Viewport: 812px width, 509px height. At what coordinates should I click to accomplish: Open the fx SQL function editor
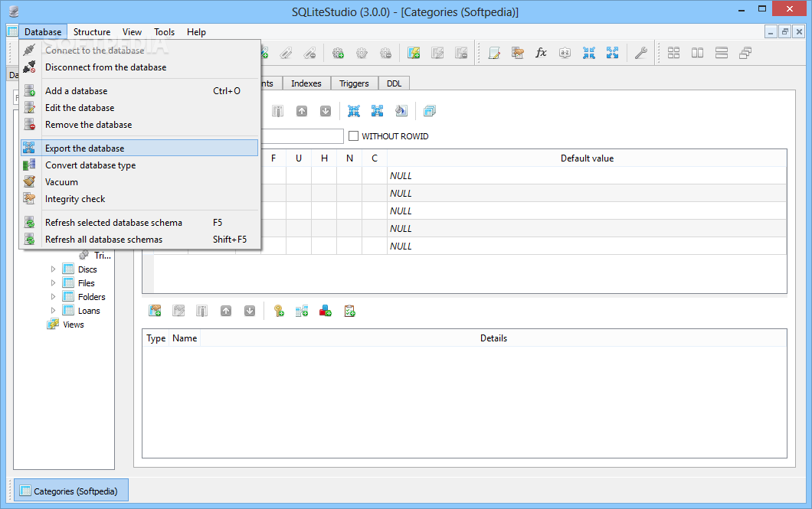[x=541, y=53]
